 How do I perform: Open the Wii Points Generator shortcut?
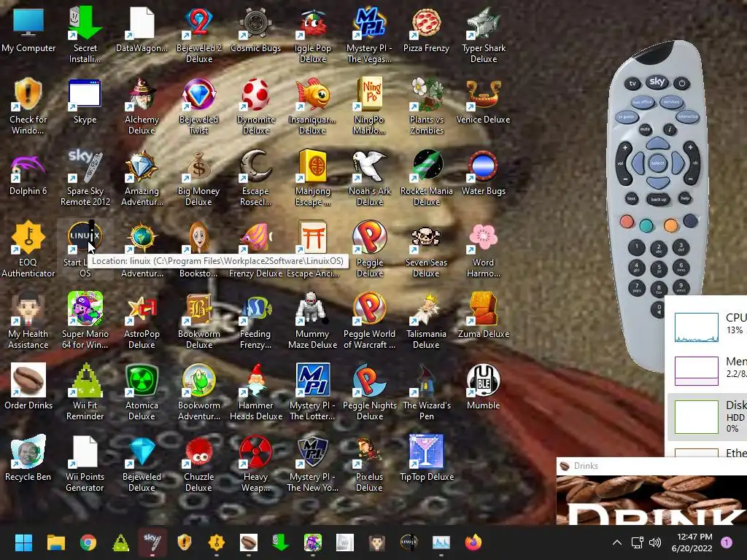[85, 464]
